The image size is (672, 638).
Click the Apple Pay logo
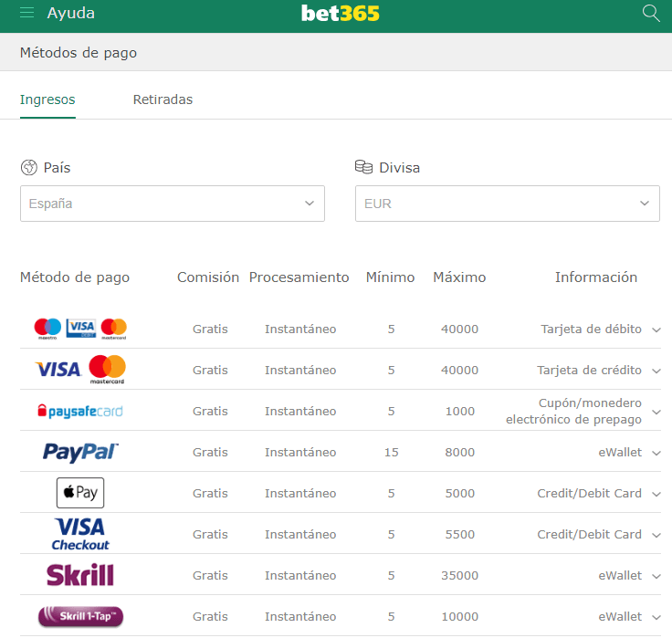(x=80, y=493)
